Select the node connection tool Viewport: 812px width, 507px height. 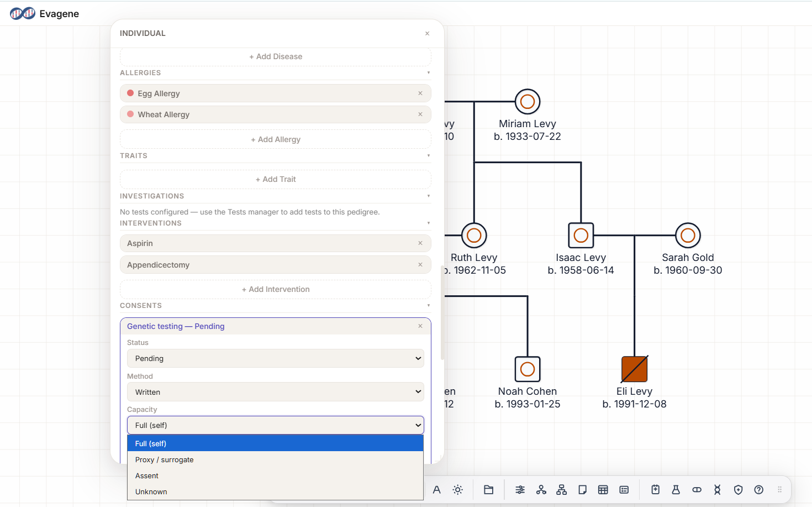click(541, 490)
